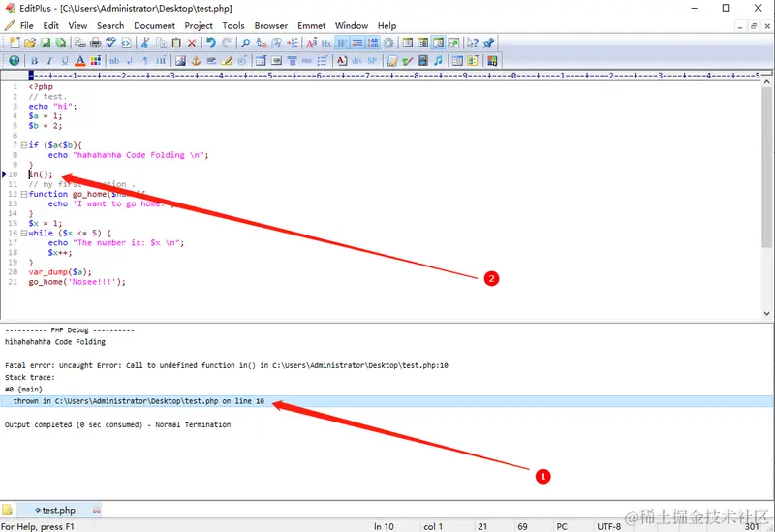775x532 pixels.
Task: Collapse the if block at line 7
Action: point(23,145)
